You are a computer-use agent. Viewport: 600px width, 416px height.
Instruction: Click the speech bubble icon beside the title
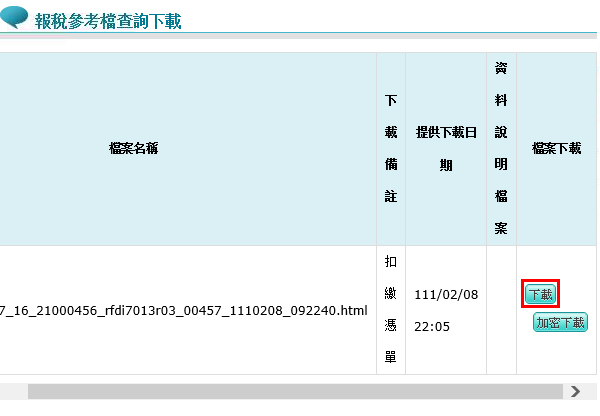tap(15, 18)
